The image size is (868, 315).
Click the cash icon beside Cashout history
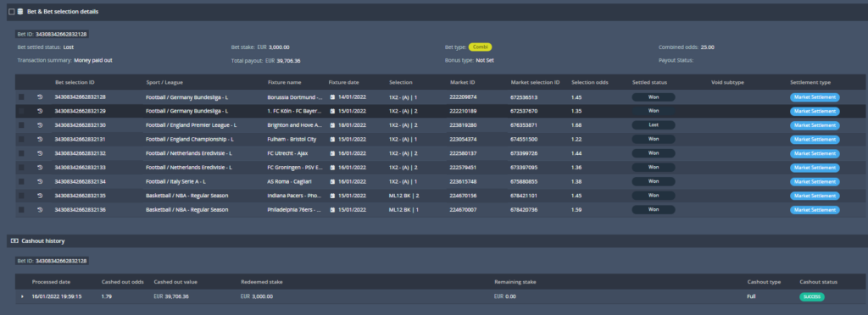click(x=14, y=241)
